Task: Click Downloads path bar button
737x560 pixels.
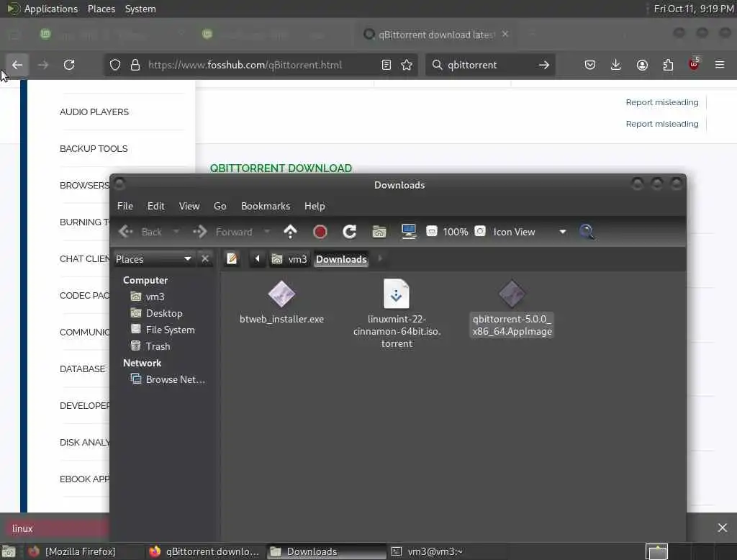Action: 341,259
